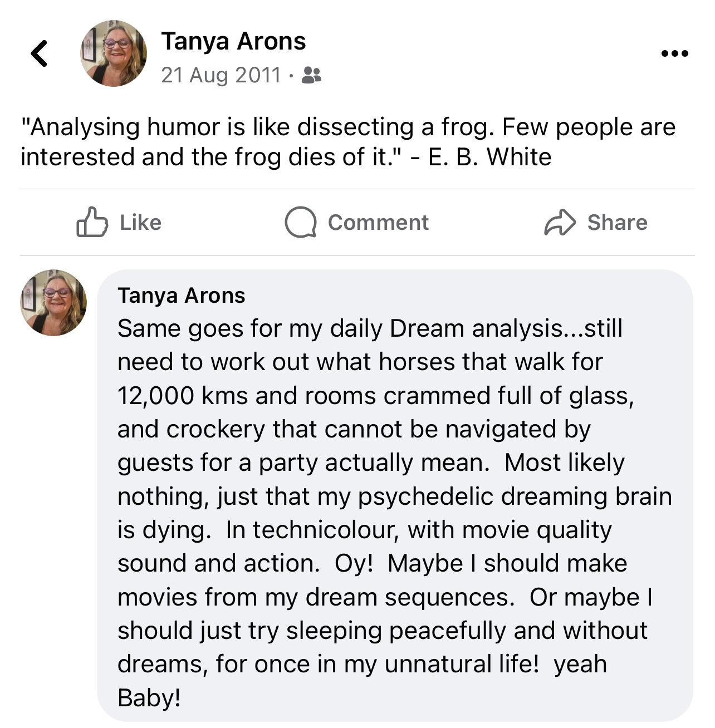Image resolution: width=715 pixels, height=728 pixels.
Task: Go back using the left chevron arrow
Action: point(39,54)
